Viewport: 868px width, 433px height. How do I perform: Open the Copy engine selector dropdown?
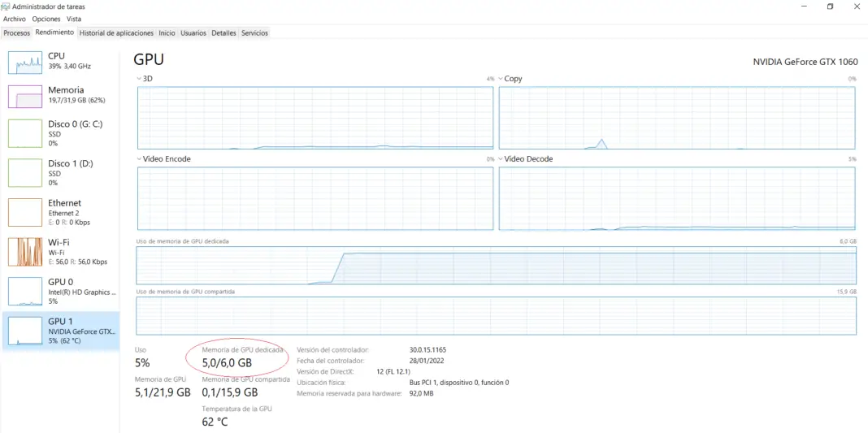click(501, 79)
